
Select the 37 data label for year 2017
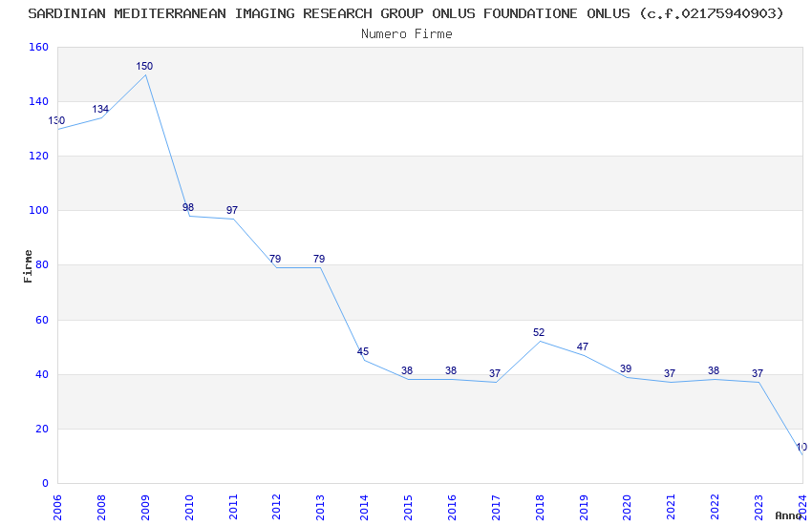click(x=495, y=373)
